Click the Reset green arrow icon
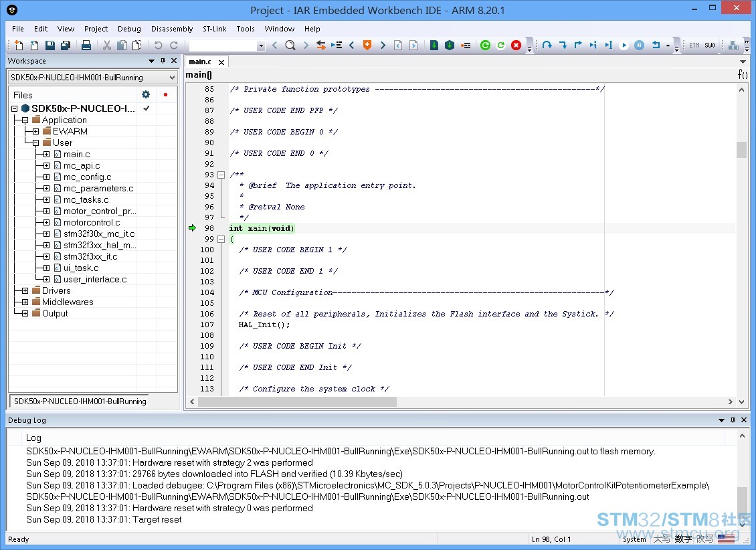Image resolution: width=756 pixels, height=550 pixels. click(x=501, y=45)
